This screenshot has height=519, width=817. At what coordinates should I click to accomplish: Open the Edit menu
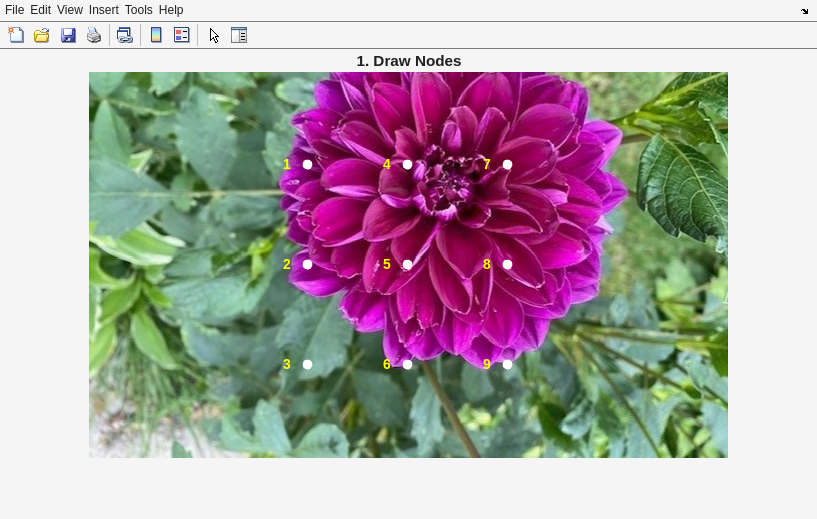(x=40, y=10)
